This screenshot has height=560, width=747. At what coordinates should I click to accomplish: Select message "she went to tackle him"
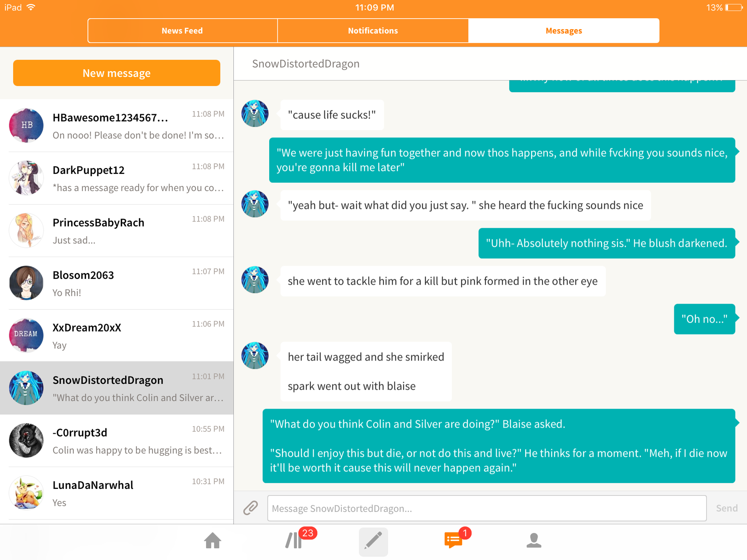coord(443,281)
